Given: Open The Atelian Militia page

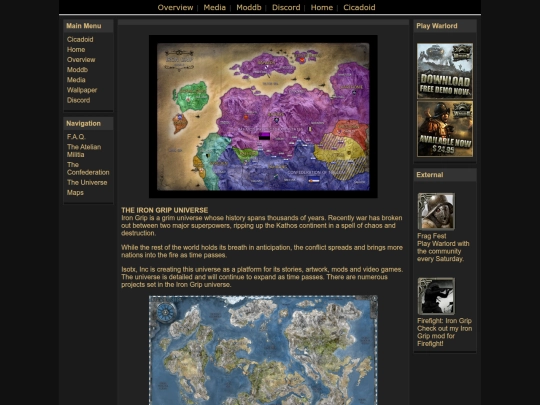Looking at the screenshot, I should [84, 150].
